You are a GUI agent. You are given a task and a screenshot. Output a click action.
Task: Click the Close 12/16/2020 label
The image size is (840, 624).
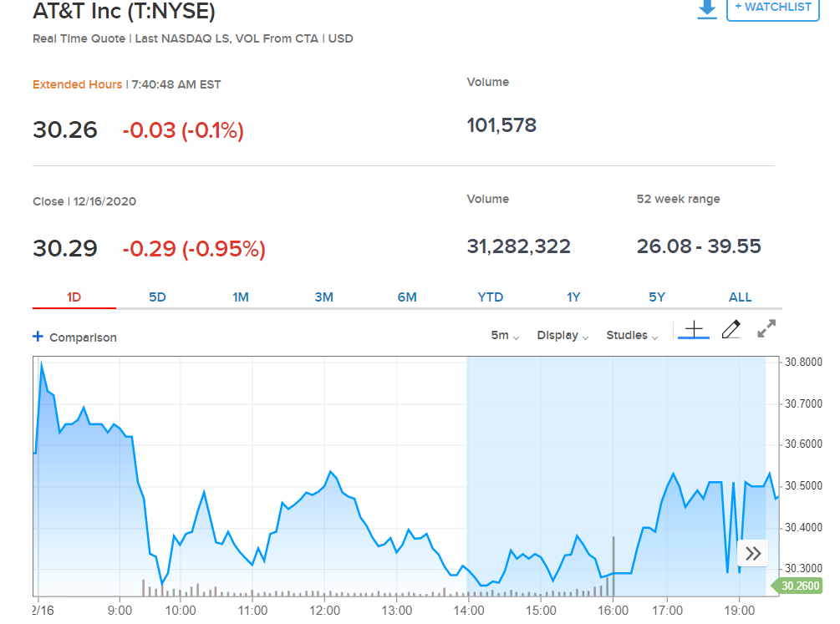tap(84, 201)
